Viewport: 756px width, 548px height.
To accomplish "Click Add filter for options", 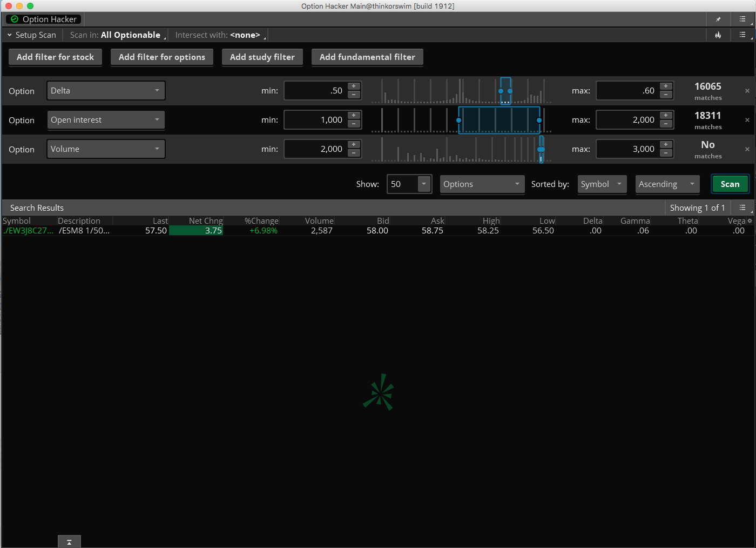I will [x=162, y=57].
